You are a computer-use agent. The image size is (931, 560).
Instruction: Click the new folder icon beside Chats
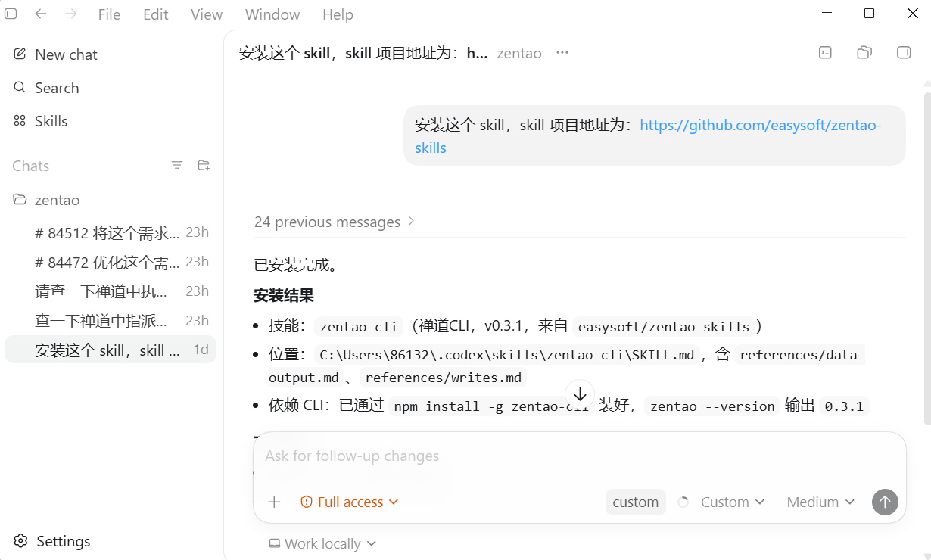click(x=204, y=165)
